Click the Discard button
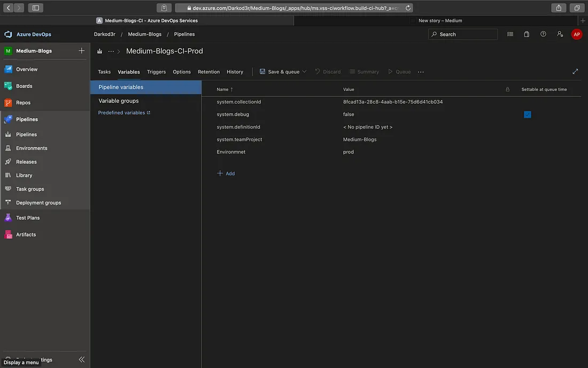This screenshot has height=368, width=588. [x=327, y=72]
